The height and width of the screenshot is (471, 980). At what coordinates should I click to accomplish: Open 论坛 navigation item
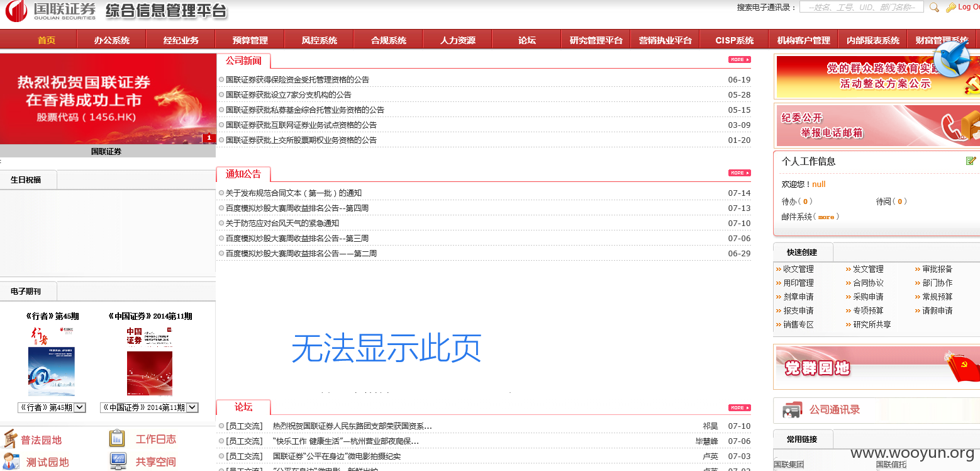527,40
